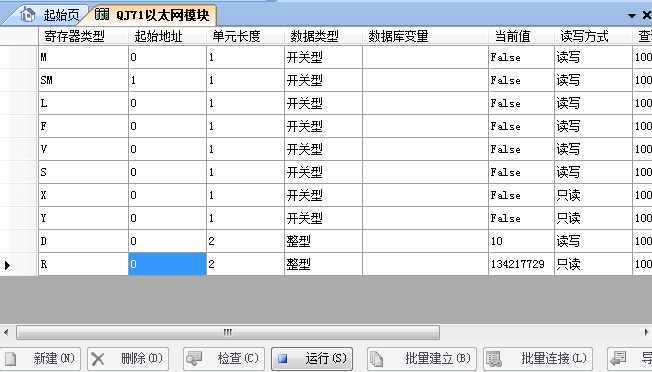Click unit length 2 in the D row

pos(245,241)
